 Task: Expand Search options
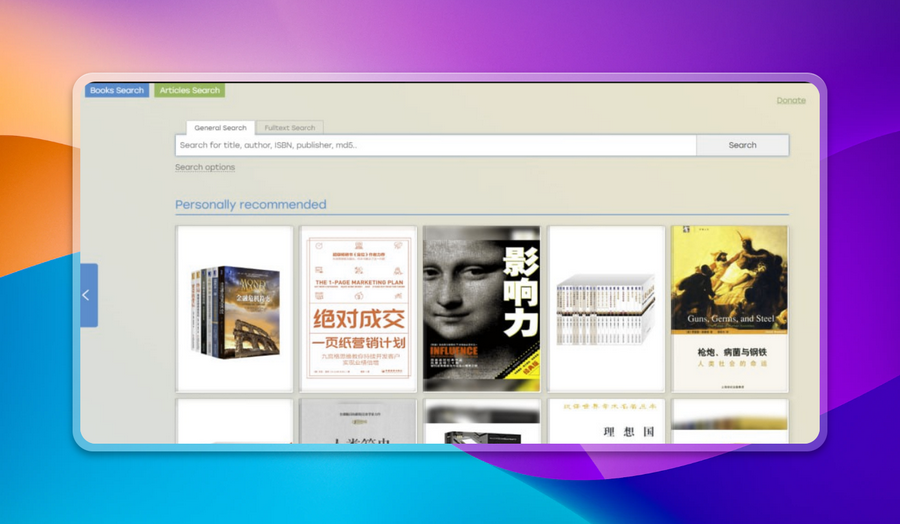[205, 167]
